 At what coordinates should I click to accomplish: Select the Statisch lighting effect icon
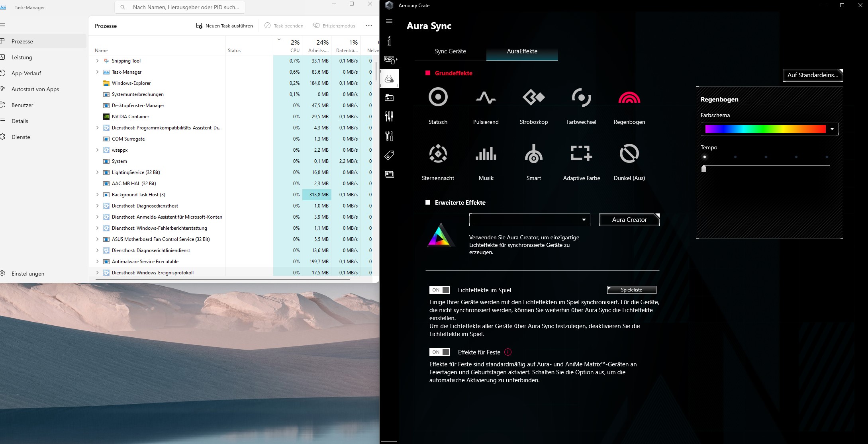438,97
